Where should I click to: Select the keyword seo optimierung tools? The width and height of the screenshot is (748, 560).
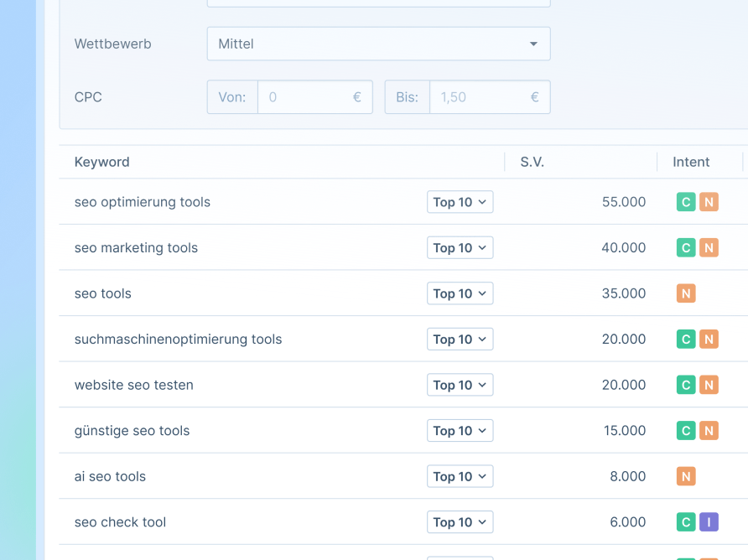[x=142, y=202]
